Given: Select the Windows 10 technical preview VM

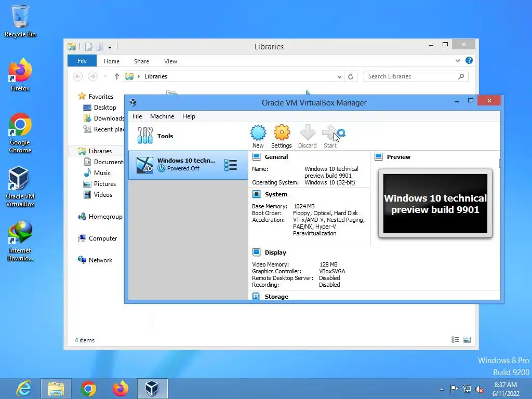Looking at the screenshot, I should point(188,165).
